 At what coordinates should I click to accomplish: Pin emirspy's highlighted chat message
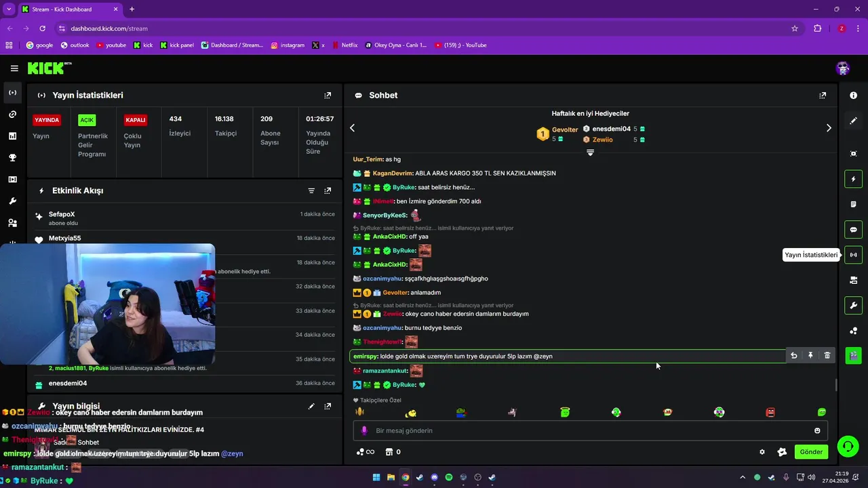point(810,356)
